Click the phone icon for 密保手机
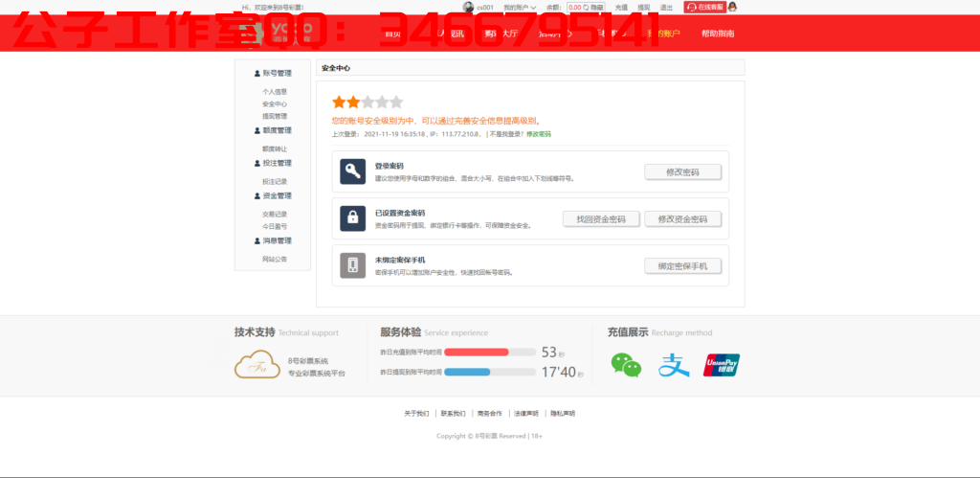 [352, 265]
